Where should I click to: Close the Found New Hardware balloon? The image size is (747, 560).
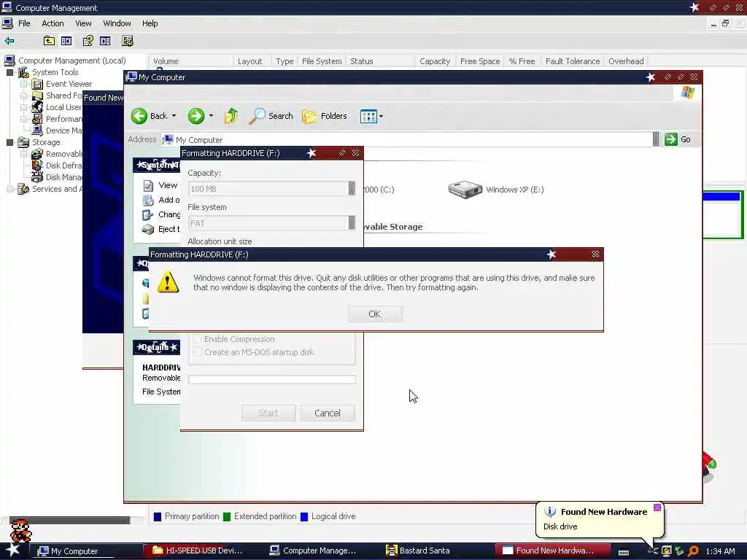click(x=657, y=507)
